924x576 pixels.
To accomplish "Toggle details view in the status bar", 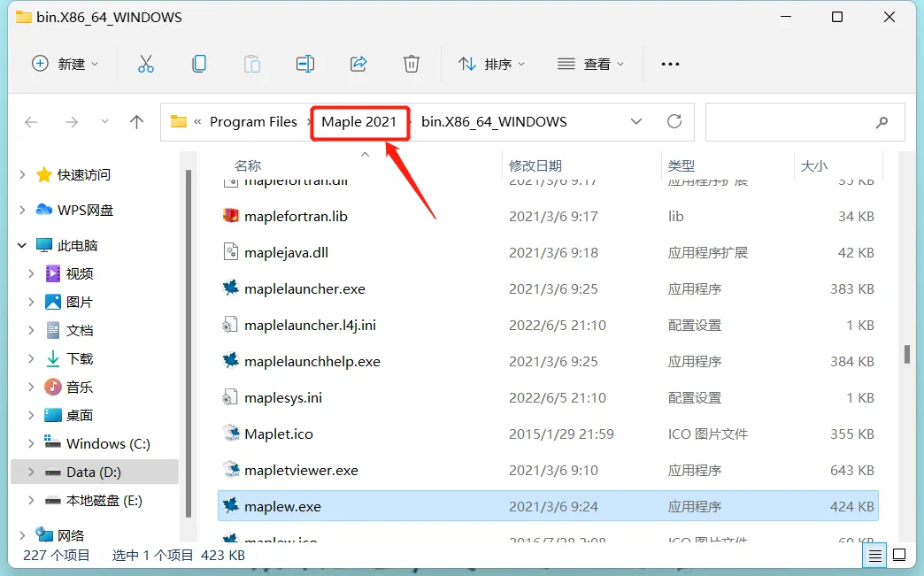I will coord(874,555).
